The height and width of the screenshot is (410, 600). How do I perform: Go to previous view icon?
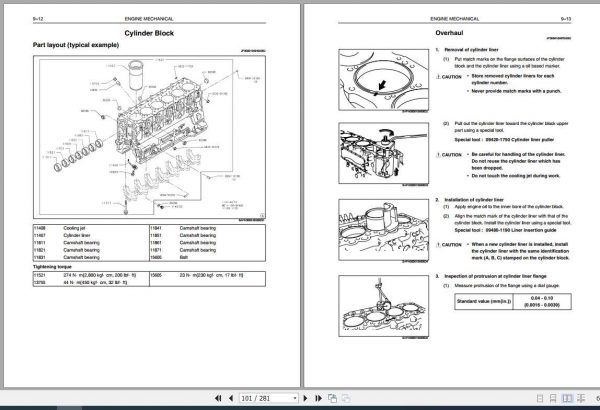332,398
